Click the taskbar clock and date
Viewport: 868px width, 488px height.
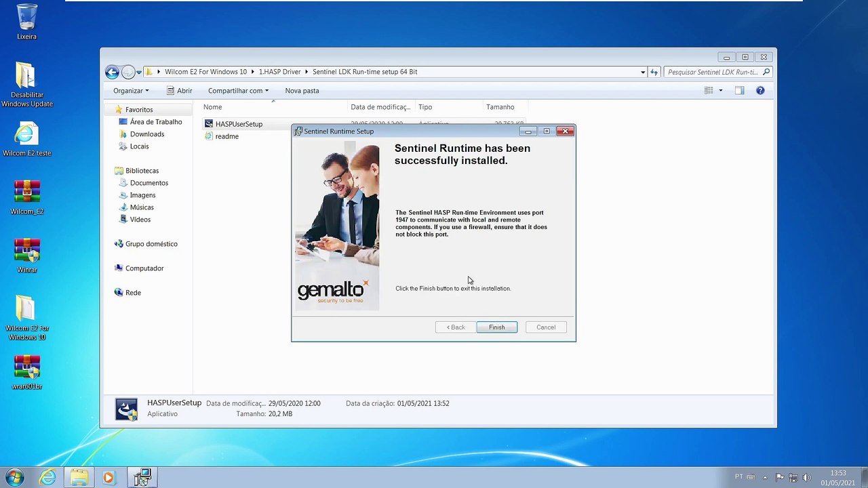[x=838, y=478]
